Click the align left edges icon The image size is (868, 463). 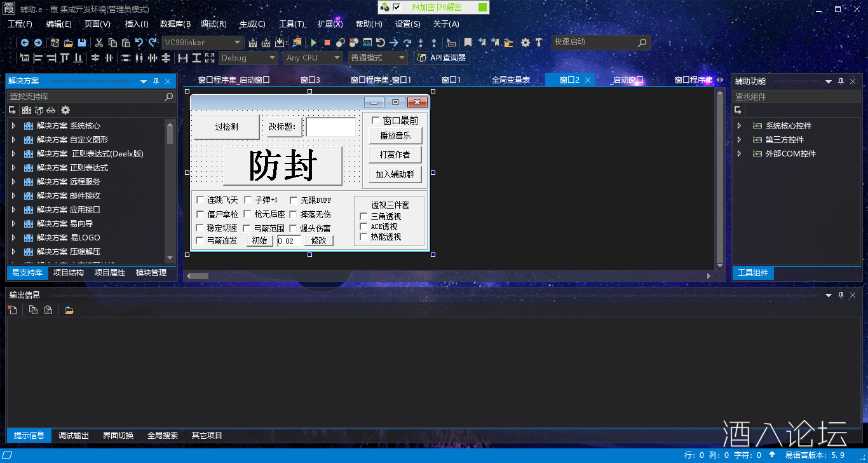point(38,58)
